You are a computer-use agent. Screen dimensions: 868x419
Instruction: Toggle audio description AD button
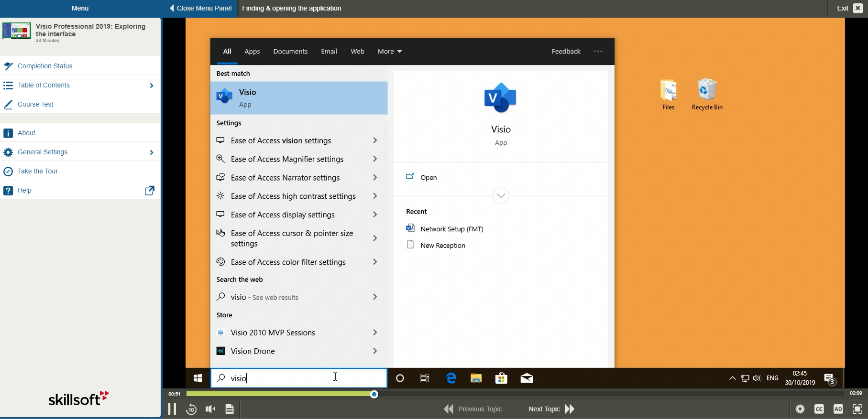838,409
